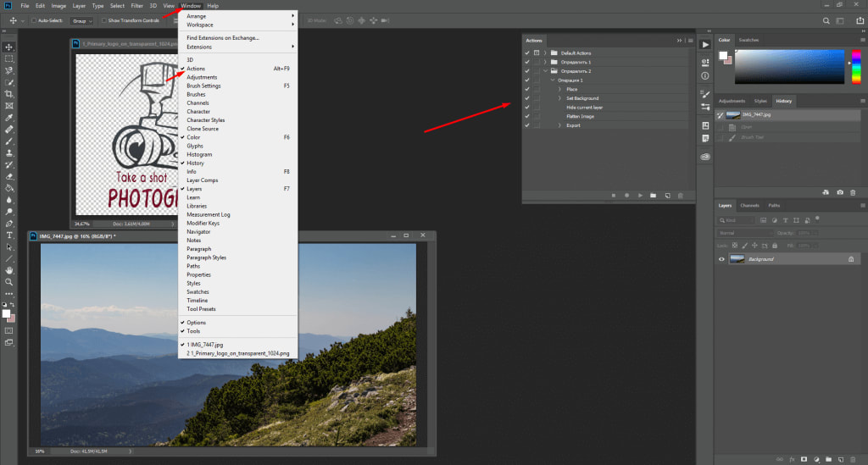Switch to the Channels tab
868x465 pixels.
749,205
